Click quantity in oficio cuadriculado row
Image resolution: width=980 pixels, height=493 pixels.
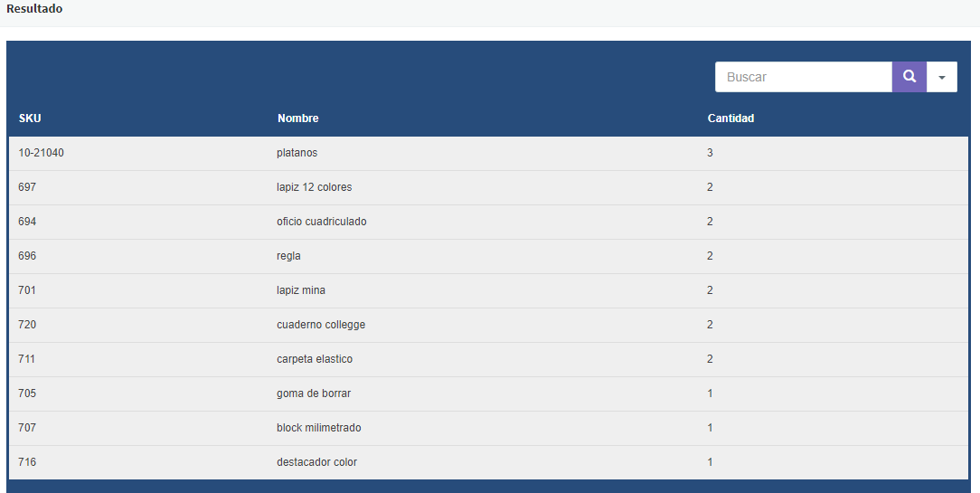click(x=710, y=222)
